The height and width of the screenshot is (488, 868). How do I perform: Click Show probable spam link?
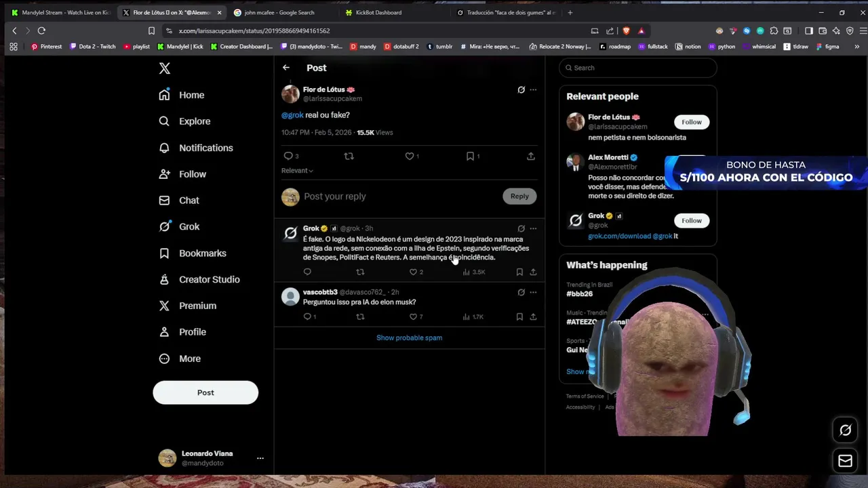[x=409, y=338]
